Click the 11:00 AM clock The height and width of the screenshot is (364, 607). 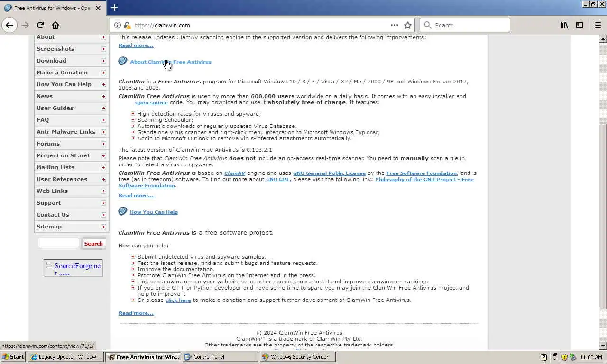591,357
